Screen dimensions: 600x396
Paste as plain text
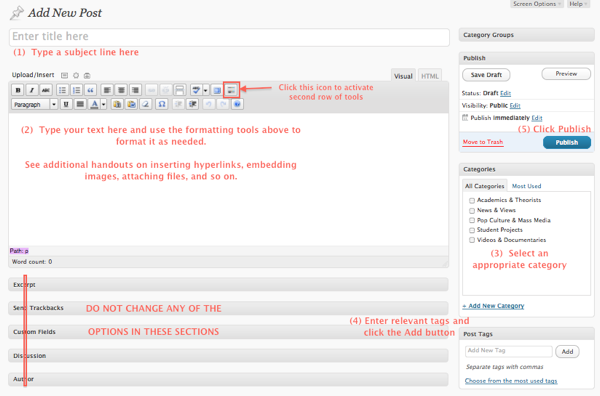click(117, 104)
